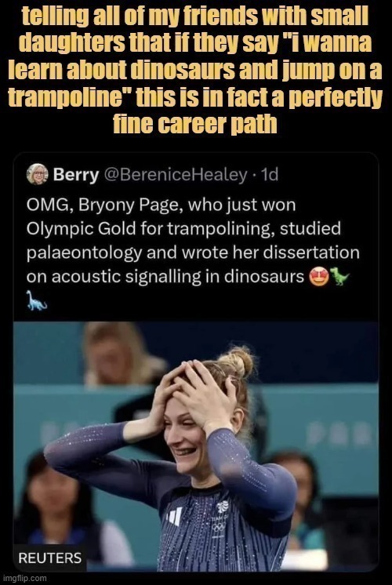Open the @BereniceHealey handle
Viewport: 392px width, 585px height.
pos(175,174)
